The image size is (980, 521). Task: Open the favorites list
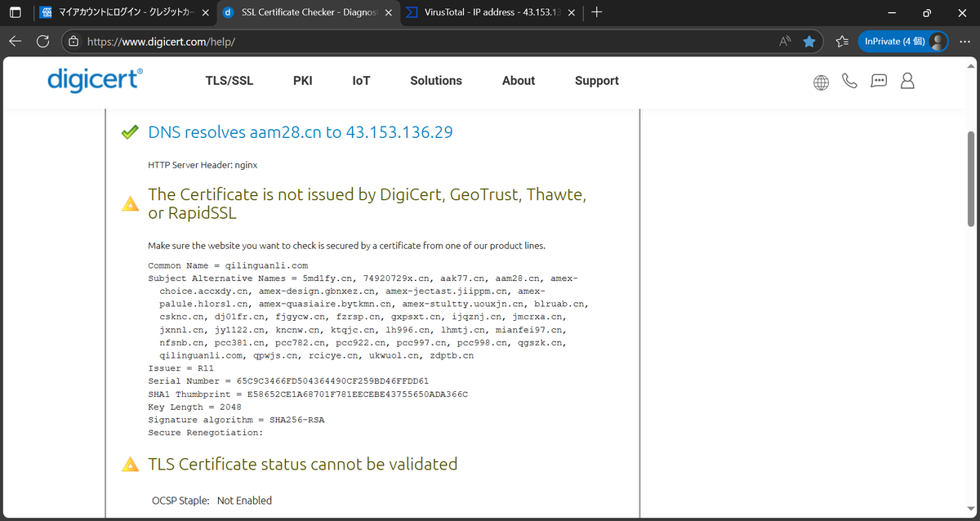click(x=843, y=41)
